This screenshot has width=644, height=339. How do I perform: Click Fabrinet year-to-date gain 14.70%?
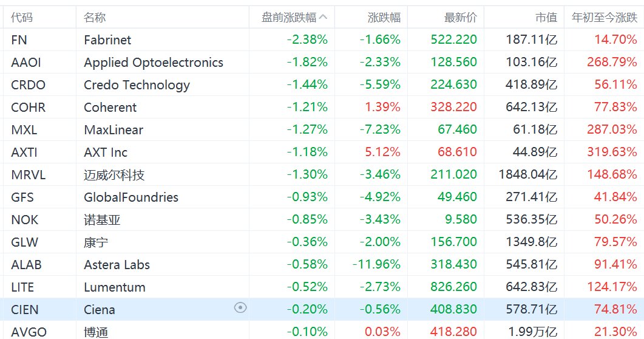pyautogui.click(x=615, y=40)
